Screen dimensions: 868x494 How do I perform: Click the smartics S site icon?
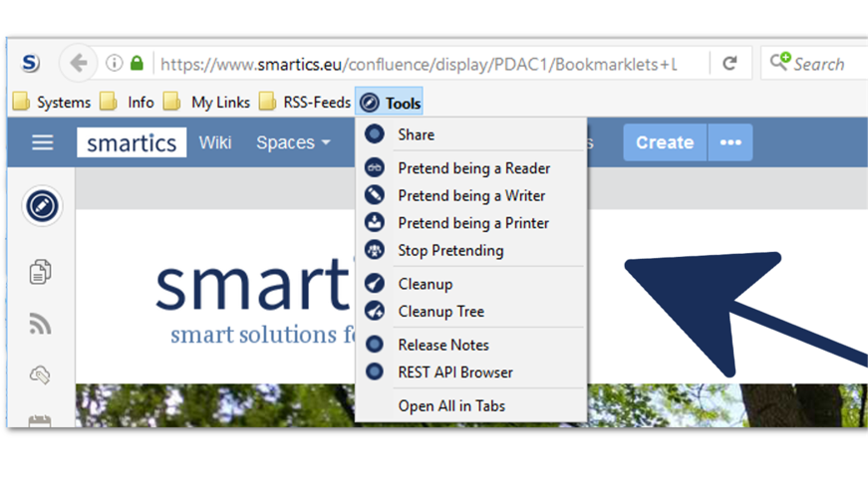[x=31, y=63]
